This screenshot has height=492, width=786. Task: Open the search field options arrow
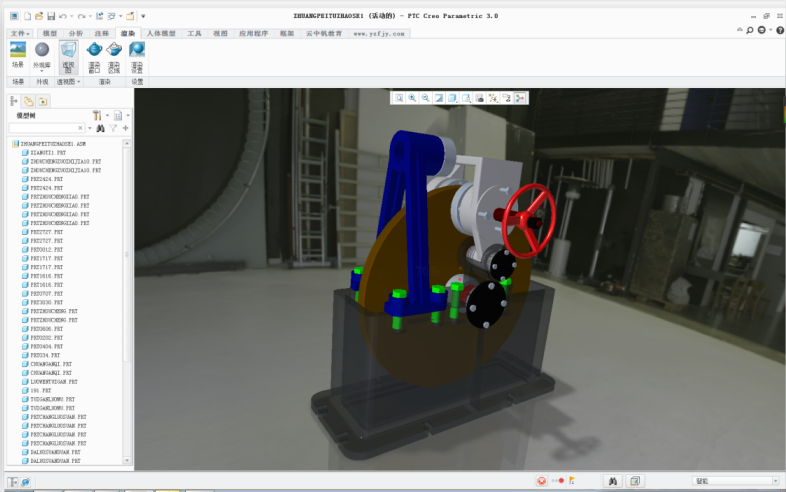click(90, 128)
